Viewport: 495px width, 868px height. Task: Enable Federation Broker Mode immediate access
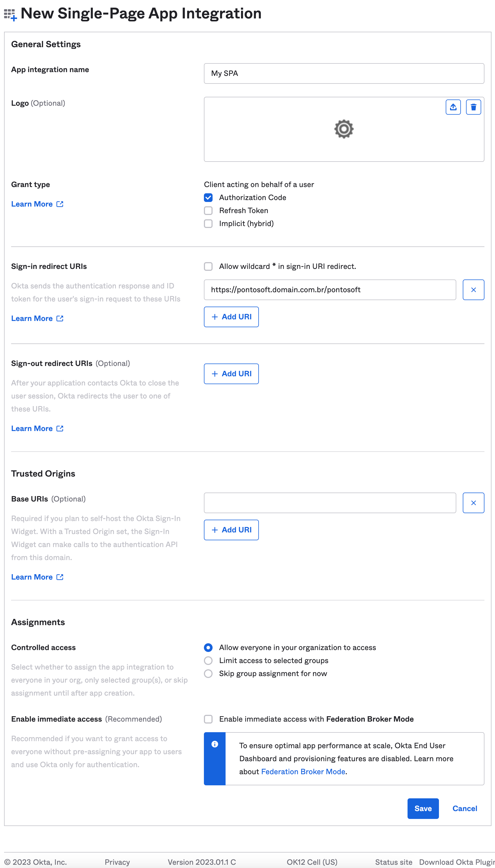(208, 719)
